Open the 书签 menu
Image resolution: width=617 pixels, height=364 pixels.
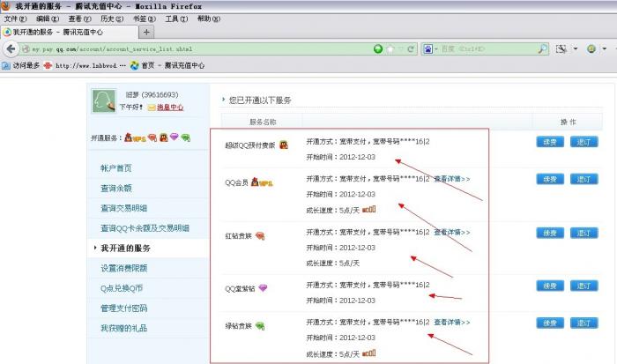coord(145,19)
